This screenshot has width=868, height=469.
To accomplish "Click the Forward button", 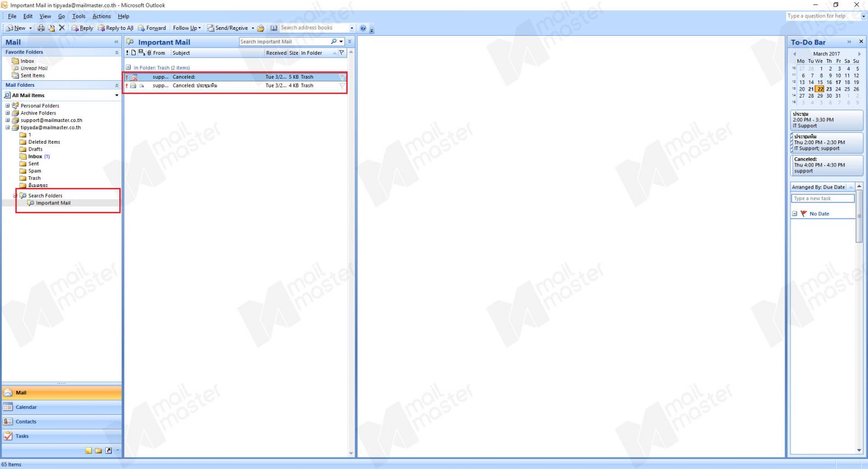I will (152, 28).
